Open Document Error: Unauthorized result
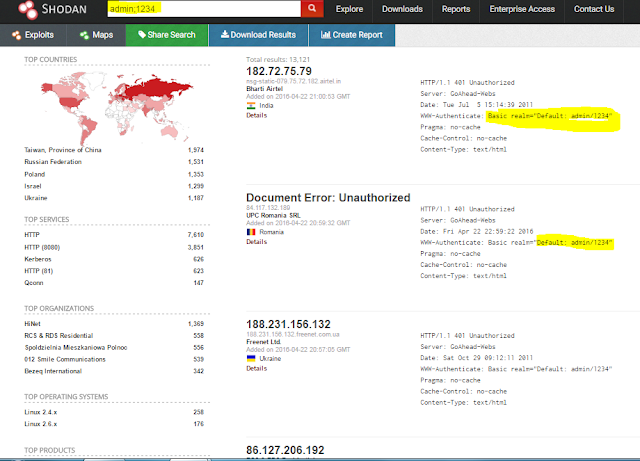640x461 pixels. coord(328,198)
